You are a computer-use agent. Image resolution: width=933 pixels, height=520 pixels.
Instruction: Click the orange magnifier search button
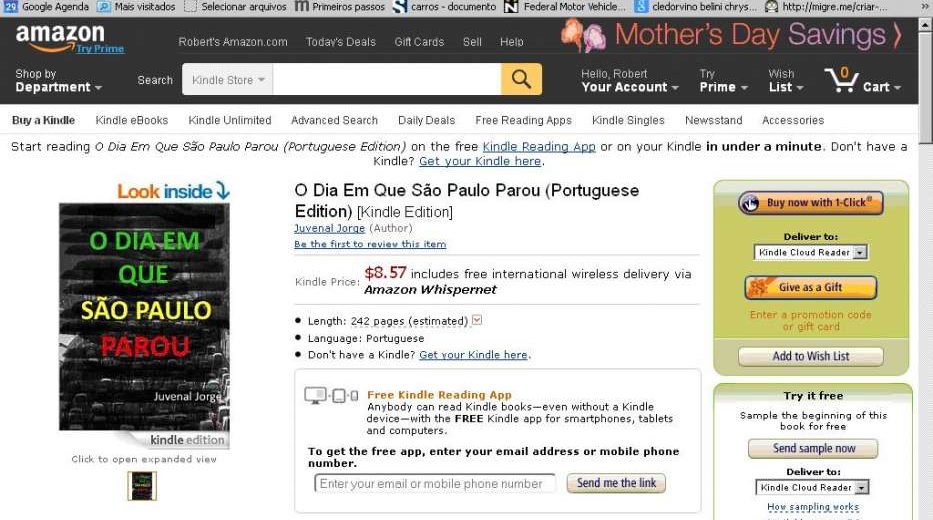point(521,79)
